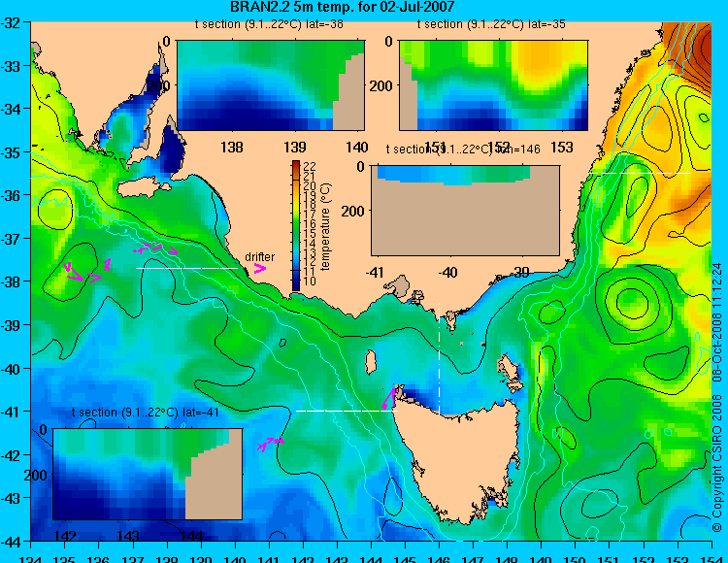Click the vertical dashed section line at longitude 146

coord(439,359)
